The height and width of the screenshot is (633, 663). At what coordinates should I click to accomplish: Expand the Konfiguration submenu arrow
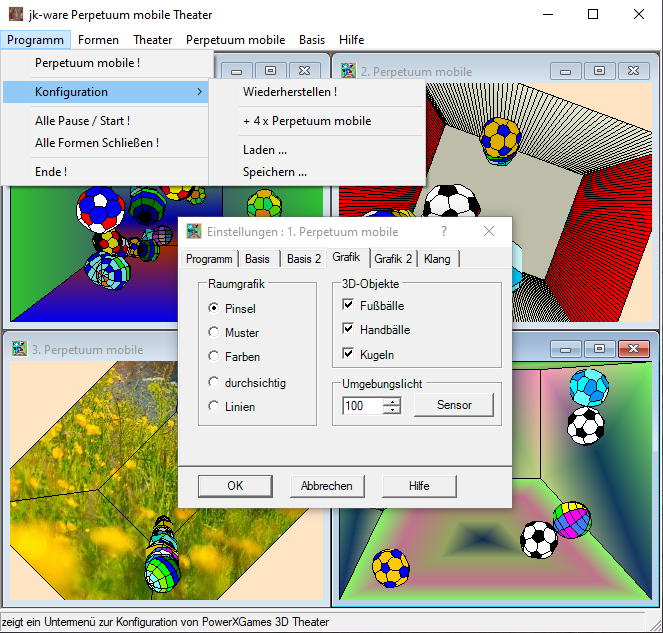click(x=200, y=92)
